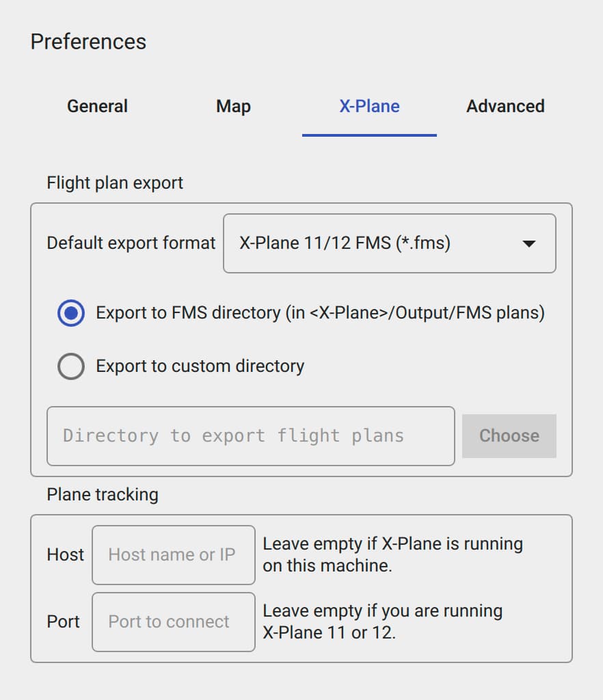Screen dimensions: 603x700
Task: Click the Plane tracking section label
Action: click(x=102, y=494)
